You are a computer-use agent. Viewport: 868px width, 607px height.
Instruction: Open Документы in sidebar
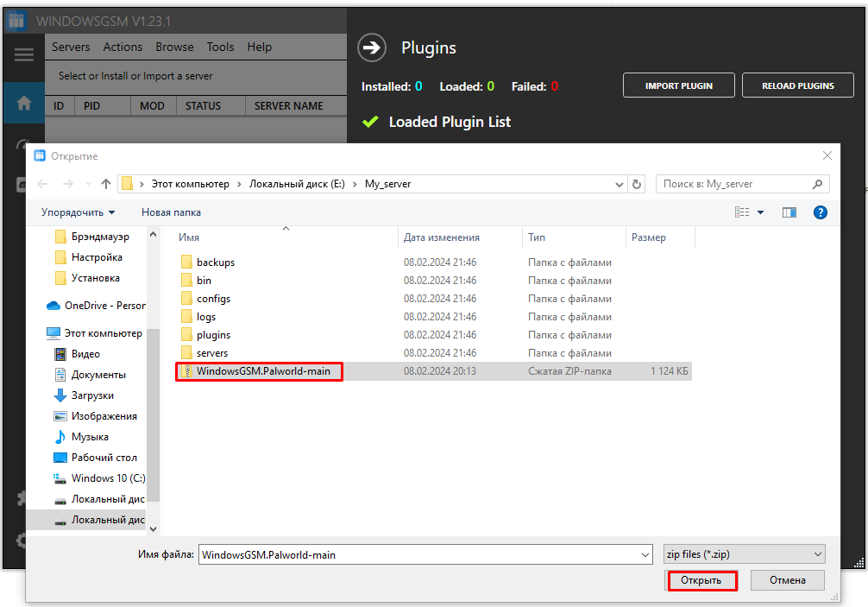pyautogui.click(x=91, y=375)
